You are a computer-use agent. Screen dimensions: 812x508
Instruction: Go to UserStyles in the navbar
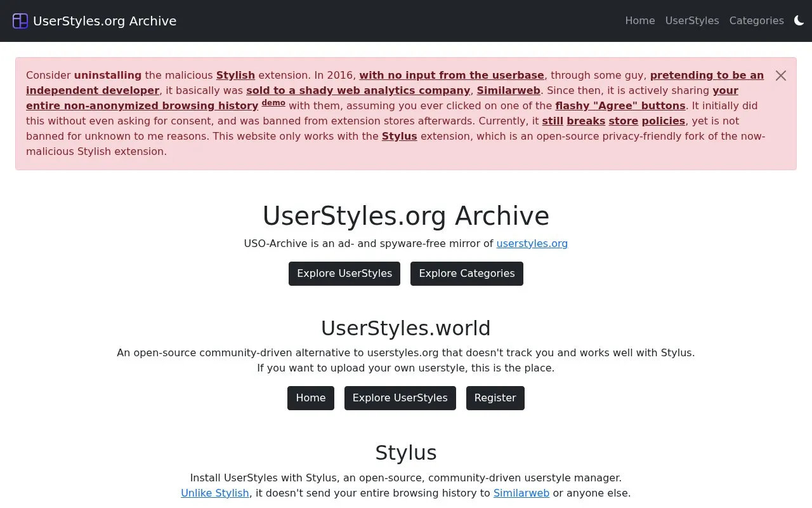pos(692,21)
